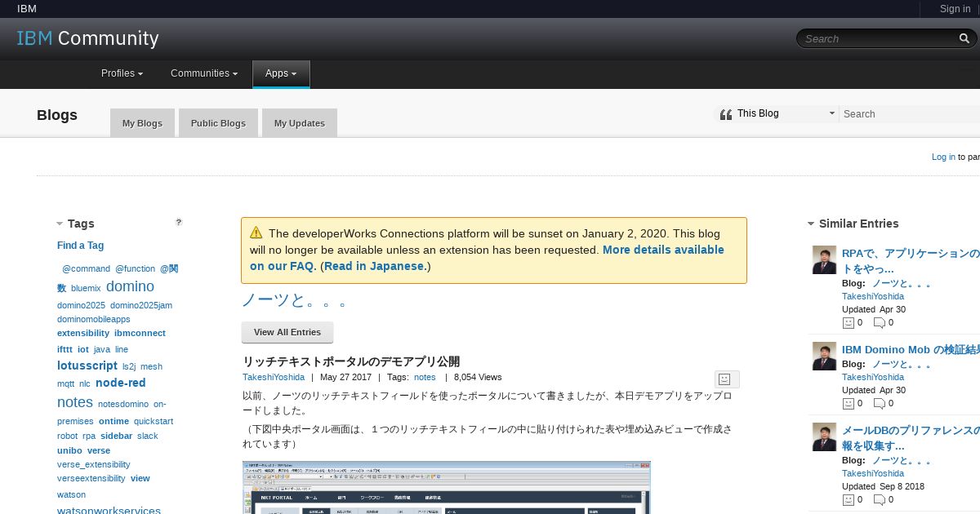Switch to the My Updates tab
This screenshot has height=514, width=980.
point(300,123)
